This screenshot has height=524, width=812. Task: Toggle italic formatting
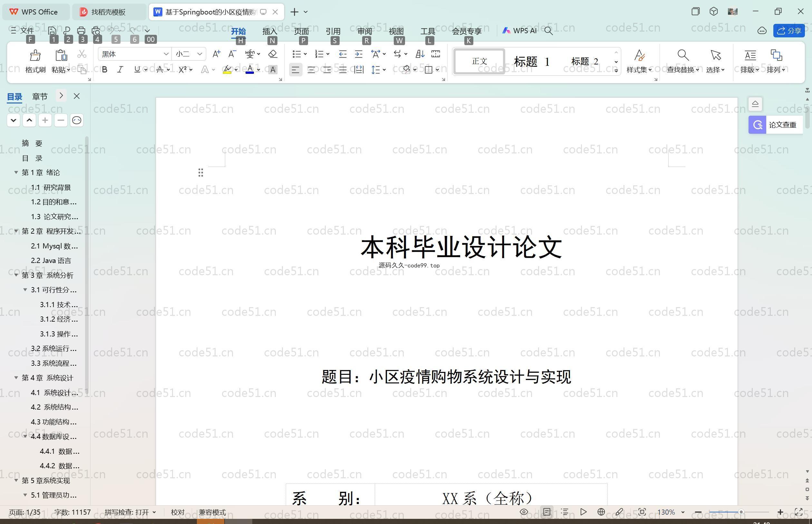120,70
